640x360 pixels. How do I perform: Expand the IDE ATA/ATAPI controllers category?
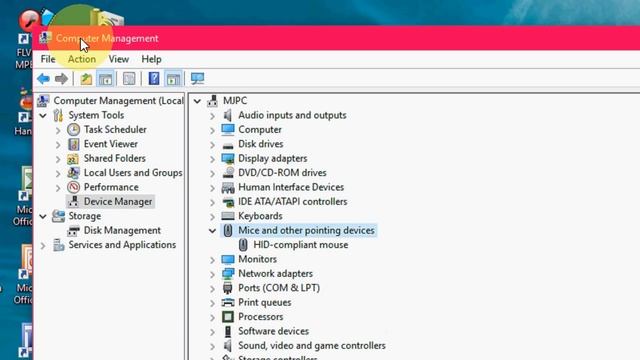click(212, 202)
